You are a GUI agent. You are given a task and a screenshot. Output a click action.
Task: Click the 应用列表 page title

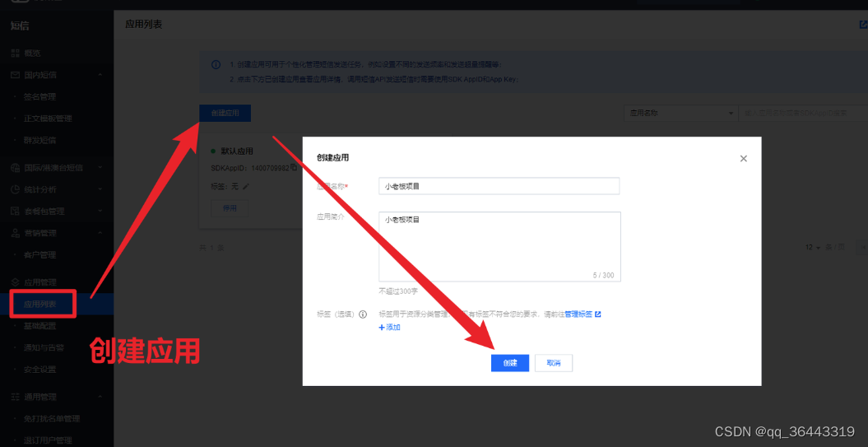143,25
